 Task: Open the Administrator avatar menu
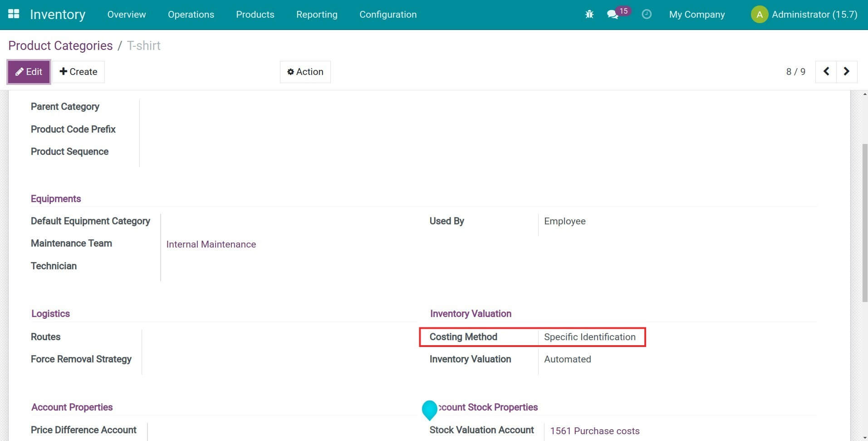click(760, 14)
